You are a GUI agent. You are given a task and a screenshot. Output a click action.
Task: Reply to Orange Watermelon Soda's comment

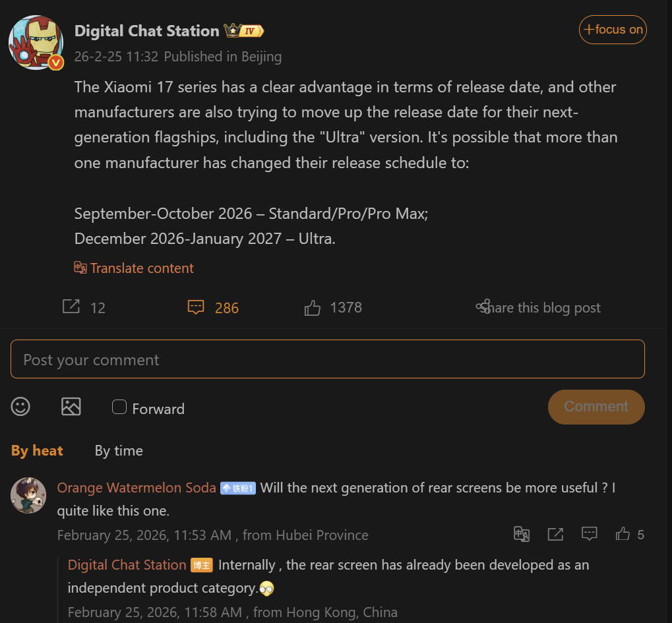pyautogui.click(x=589, y=534)
